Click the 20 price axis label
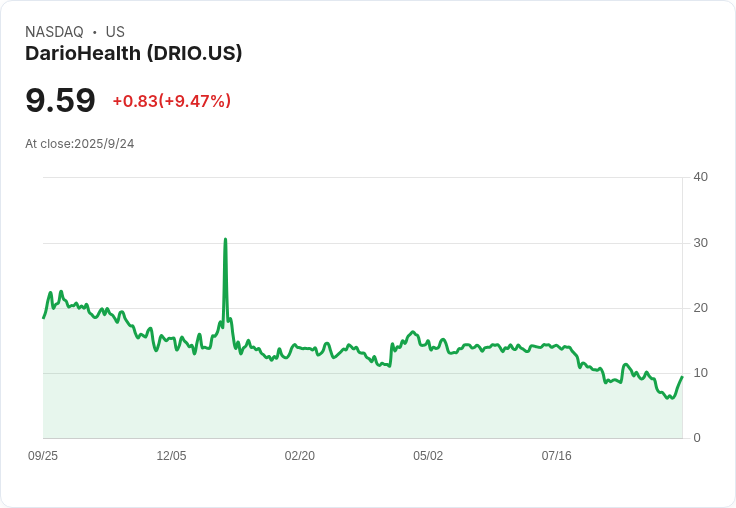Viewport: 736px width, 508px height. coord(700,308)
